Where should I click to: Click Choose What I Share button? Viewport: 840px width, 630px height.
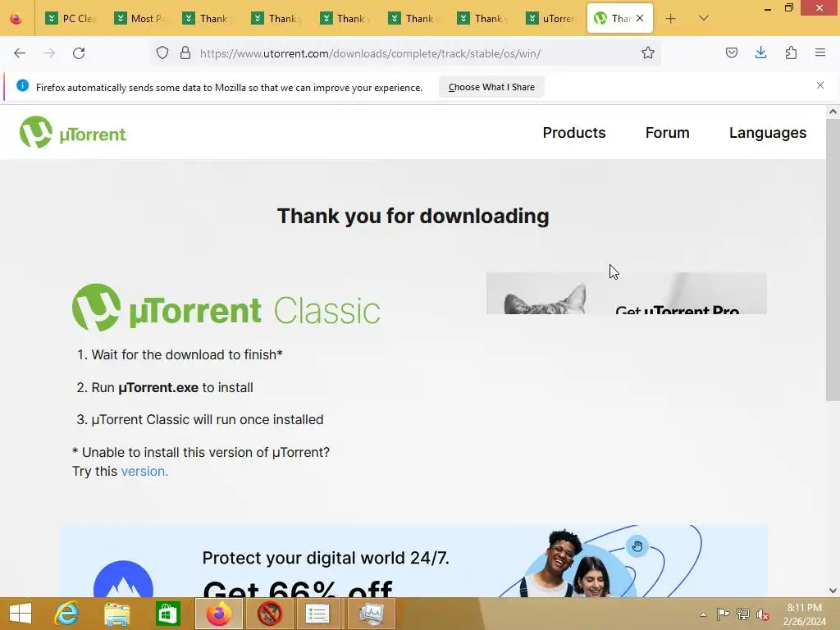click(x=491, y=87)
